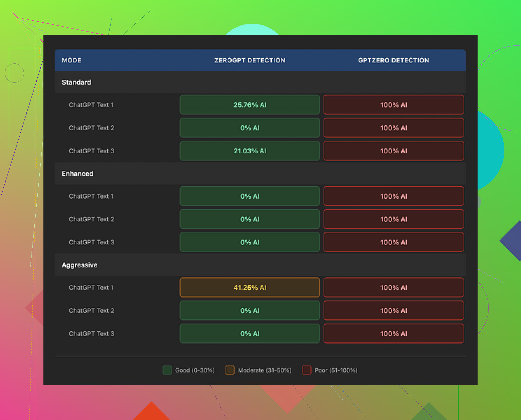Click the red Poor legend swatch
Viewport: 521px width, 420px height.
pyautogui.click(x=307, y=370)
